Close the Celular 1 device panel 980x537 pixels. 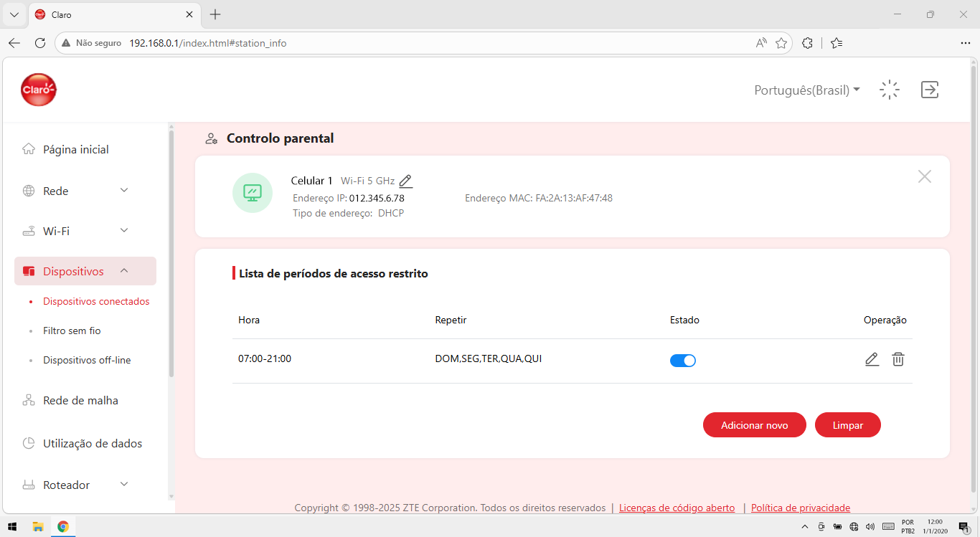click(925, 176)
